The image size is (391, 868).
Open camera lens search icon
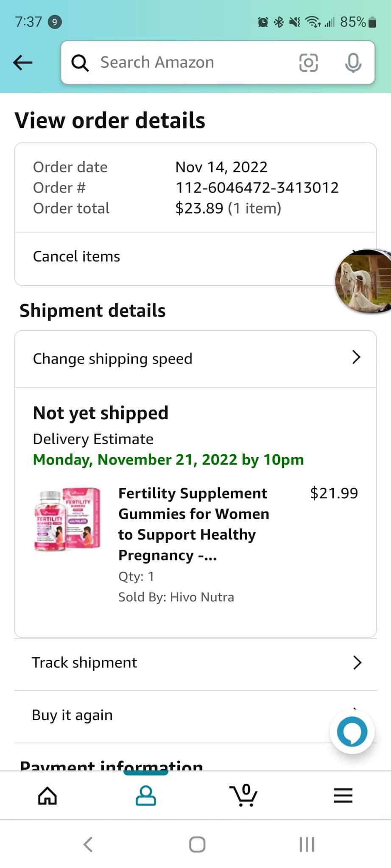308,63
